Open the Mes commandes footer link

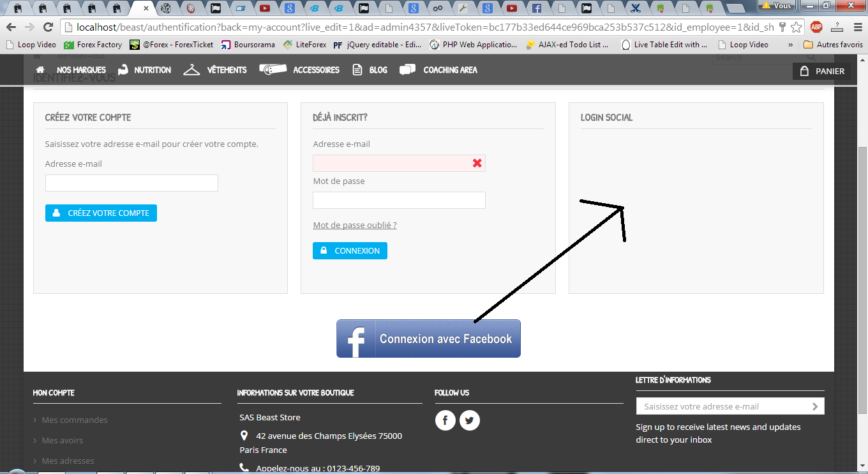tap(75, 420)
